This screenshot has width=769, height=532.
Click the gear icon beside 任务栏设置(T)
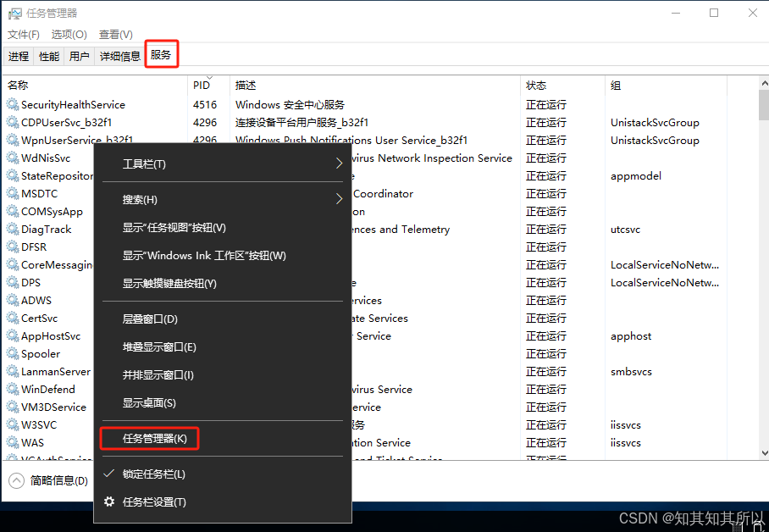point(109,502)
